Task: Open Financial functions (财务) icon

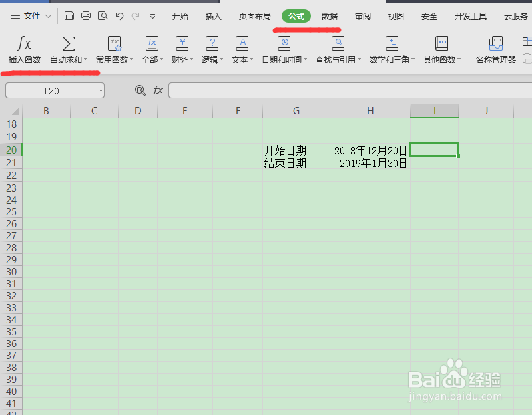Action: point(182,44)
